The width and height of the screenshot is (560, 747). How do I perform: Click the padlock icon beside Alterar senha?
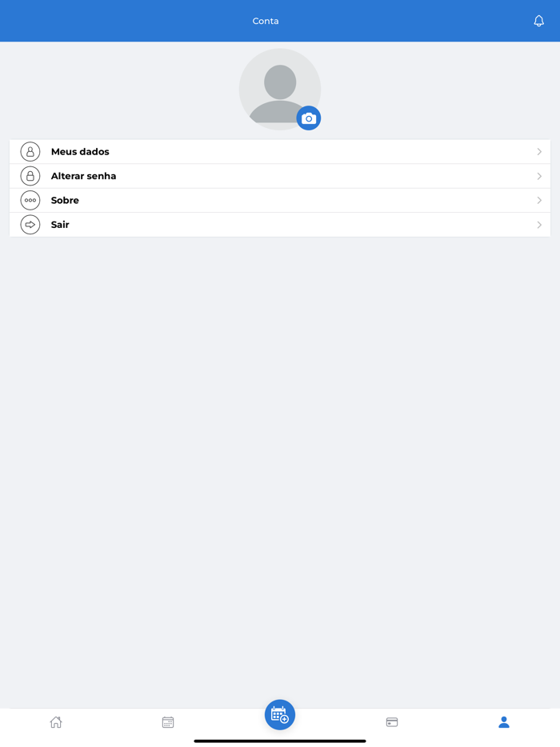(30, 176)
